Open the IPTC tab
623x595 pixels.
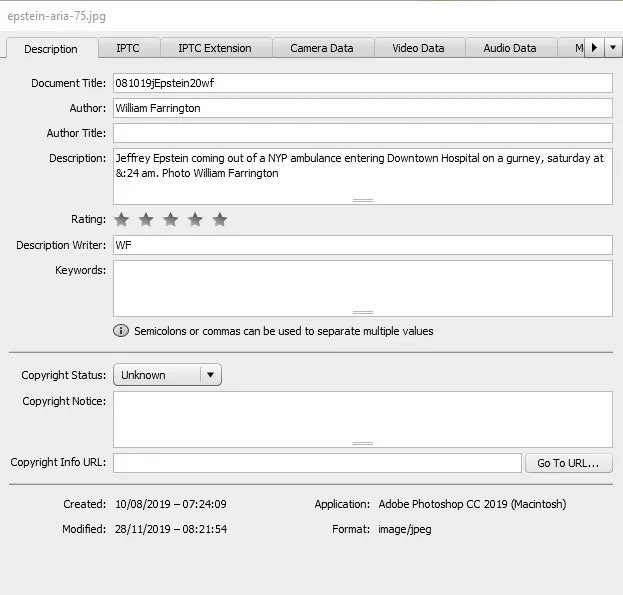point(128,48)
